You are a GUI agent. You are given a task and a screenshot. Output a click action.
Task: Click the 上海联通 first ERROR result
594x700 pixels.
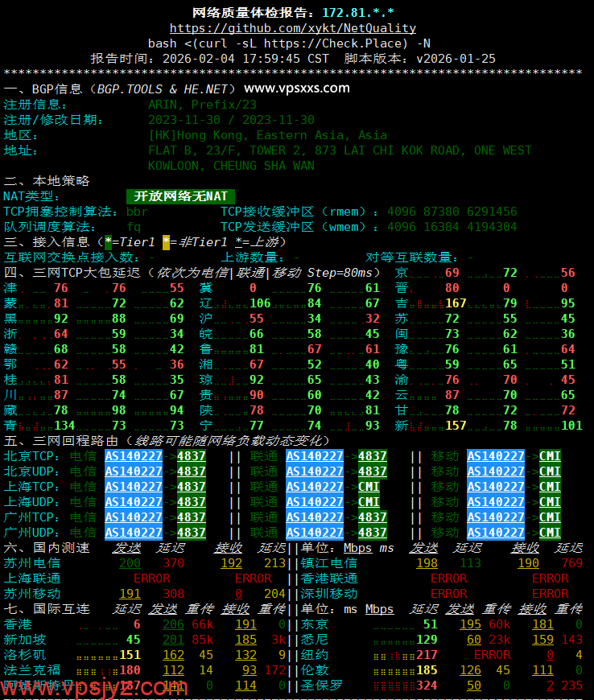click(x=151, y=579)
